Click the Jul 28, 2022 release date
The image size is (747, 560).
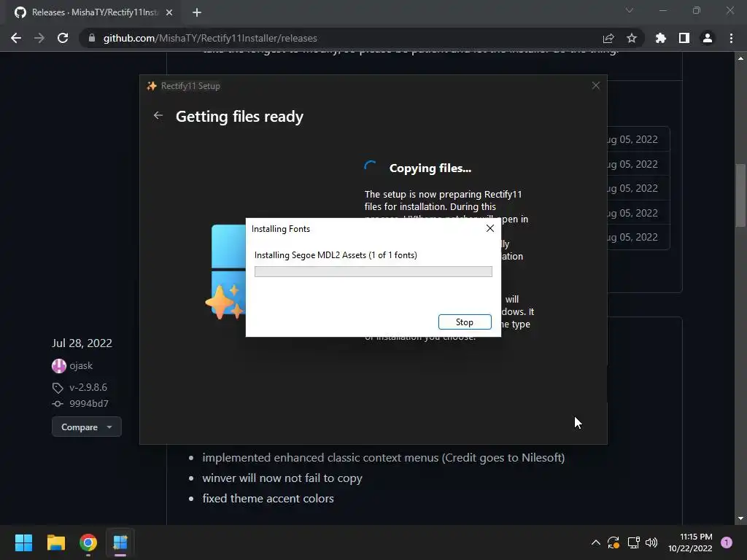point(82,343)
